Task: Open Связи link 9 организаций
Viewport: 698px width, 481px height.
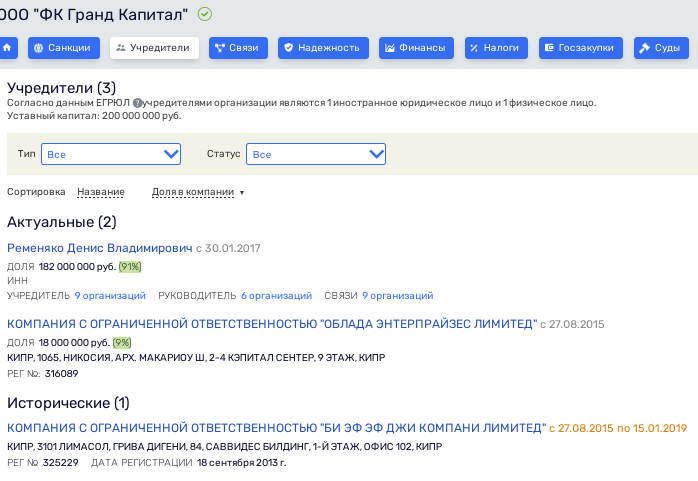Action: click(x=398, y=295)
